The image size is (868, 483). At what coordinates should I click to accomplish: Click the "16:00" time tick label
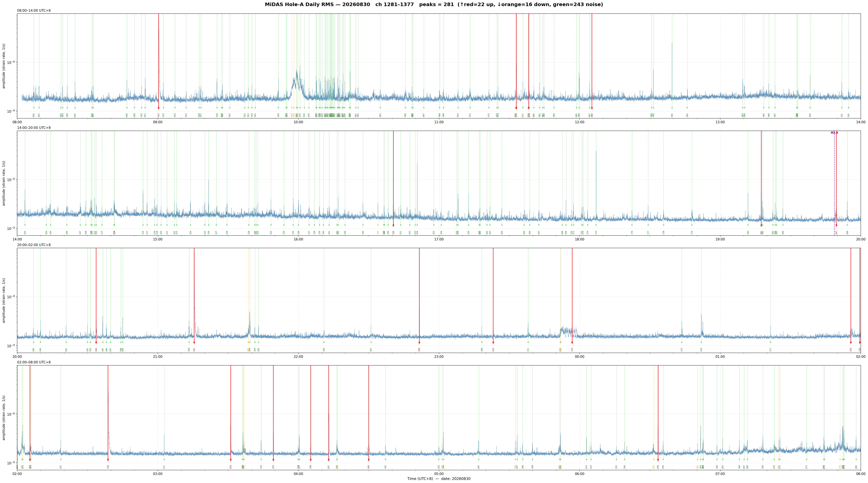pos(298,239)
